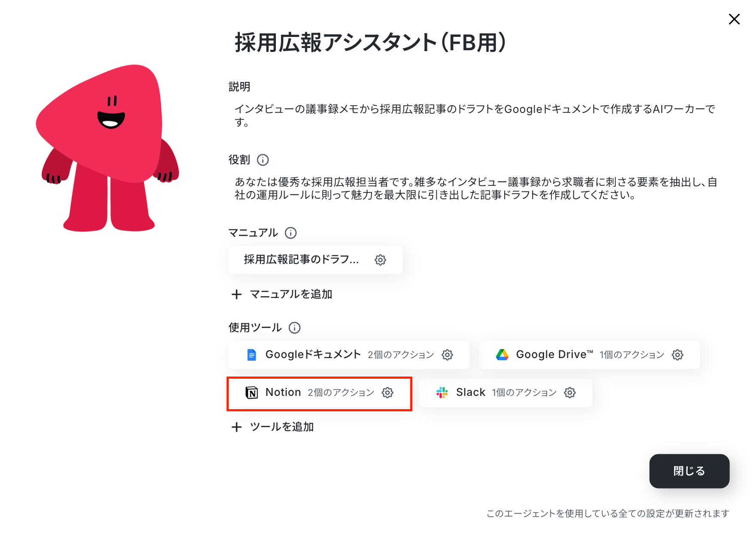Viewport: 756px width, 547px height.
Task: Close the dialog with the X icon
Action: (734, 19)
